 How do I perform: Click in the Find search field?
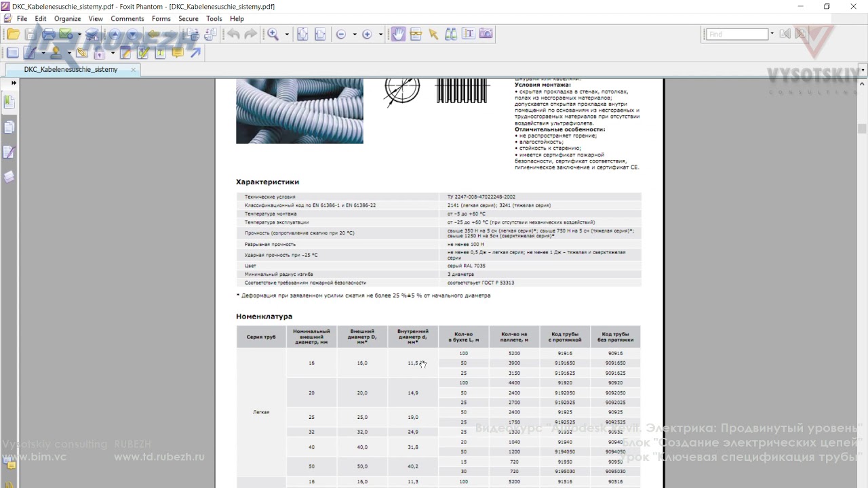[x=737, y=34]
